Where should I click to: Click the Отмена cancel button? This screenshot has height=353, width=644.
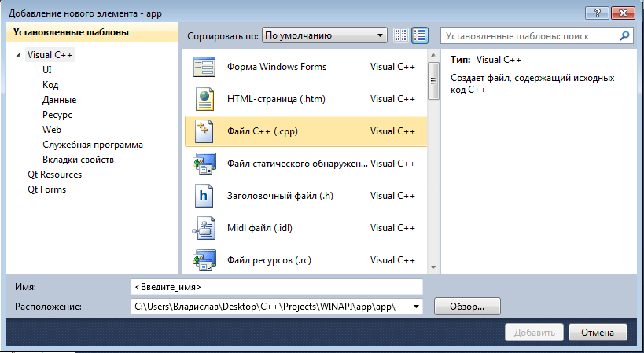[x=598, y=332]
